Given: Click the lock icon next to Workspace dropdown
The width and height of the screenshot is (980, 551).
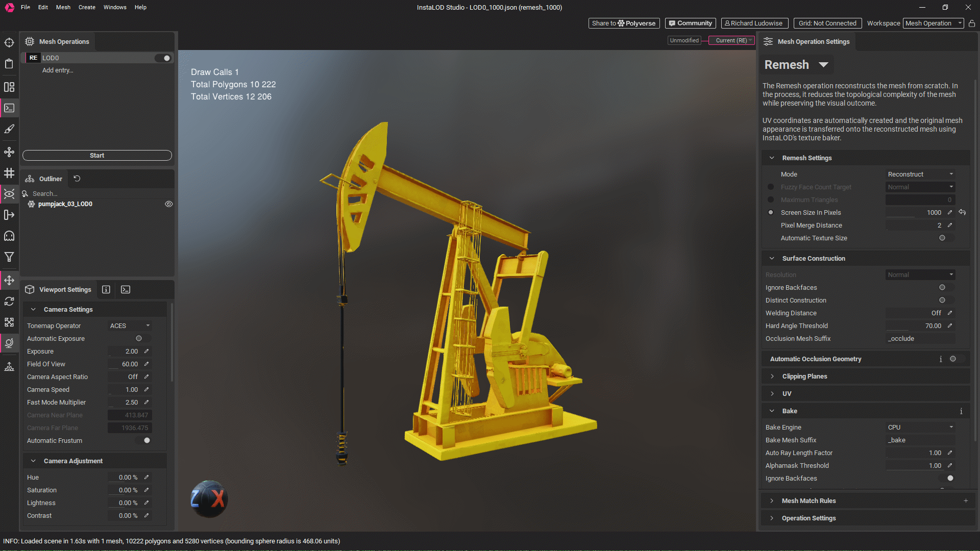Looking at the screenshot, I should point(972,23).
